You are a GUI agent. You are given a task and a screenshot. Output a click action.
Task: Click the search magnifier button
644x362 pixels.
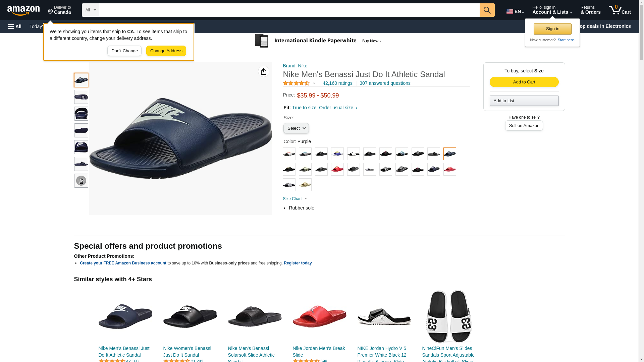click(487, 10)
